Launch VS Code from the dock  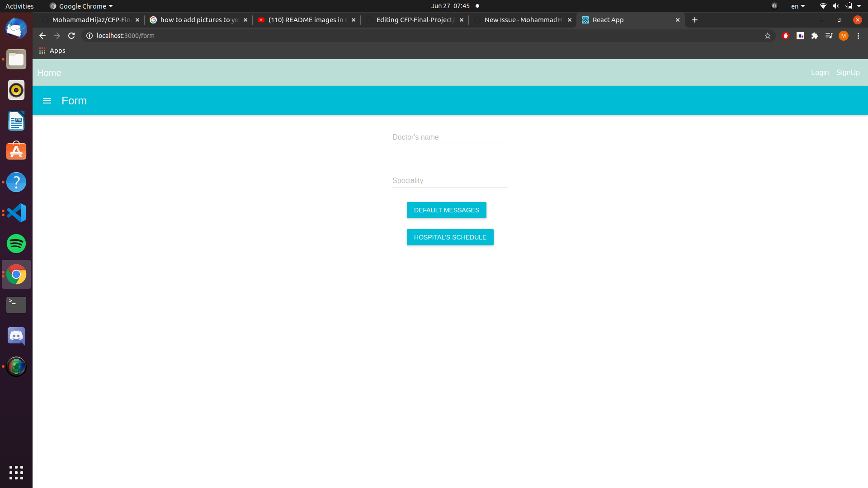point(16,213)
